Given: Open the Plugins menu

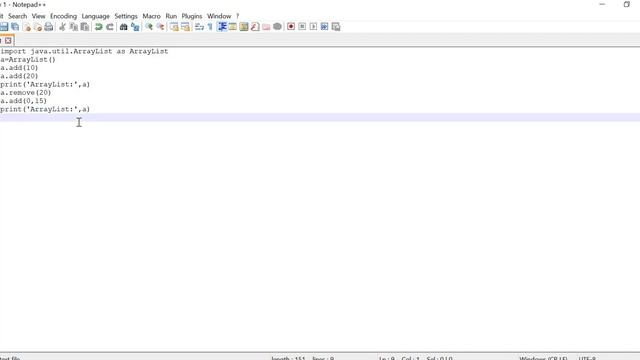Looking at the screenshot, I should click(x=192, y=16).
